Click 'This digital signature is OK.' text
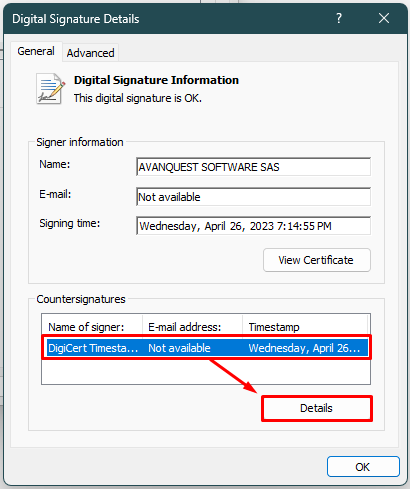The width and height of the screenshot is (410, 489). click(138, 98)
